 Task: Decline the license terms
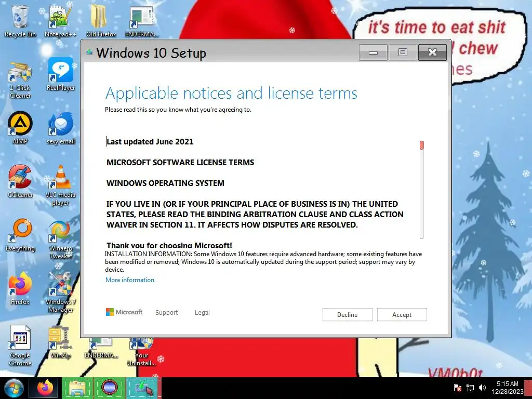347,314
